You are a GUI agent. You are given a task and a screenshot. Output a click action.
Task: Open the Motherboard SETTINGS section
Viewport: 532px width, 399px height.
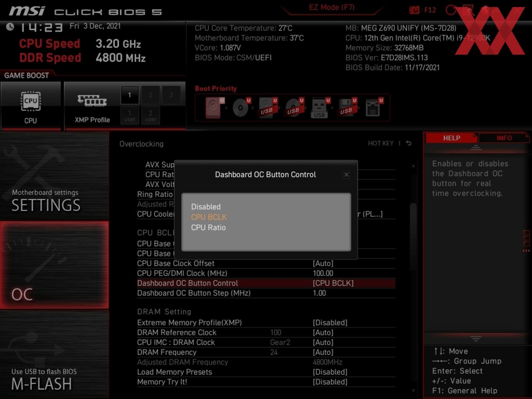[x=54, y=176]
